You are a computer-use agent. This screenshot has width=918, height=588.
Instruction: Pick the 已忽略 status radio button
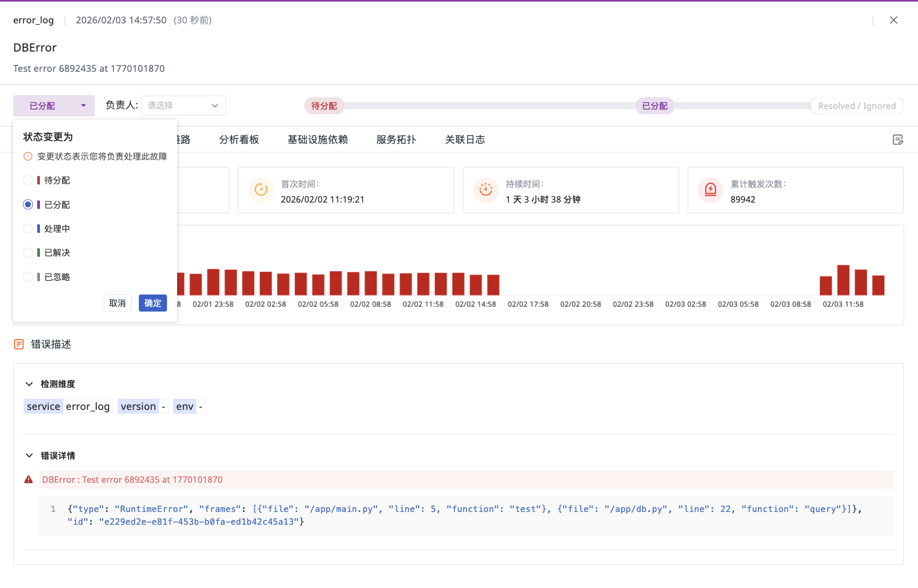coord(28,277)
